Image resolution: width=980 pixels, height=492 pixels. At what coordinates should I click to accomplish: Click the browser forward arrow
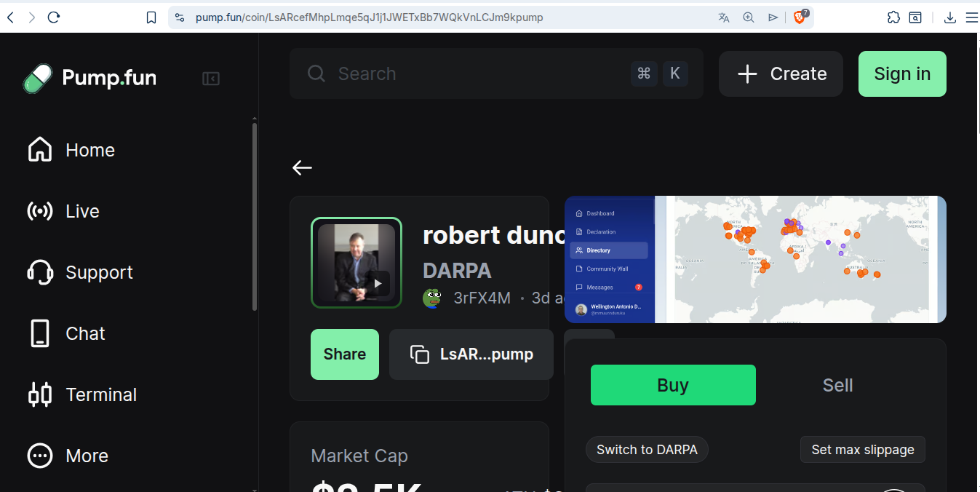[31, 17]
